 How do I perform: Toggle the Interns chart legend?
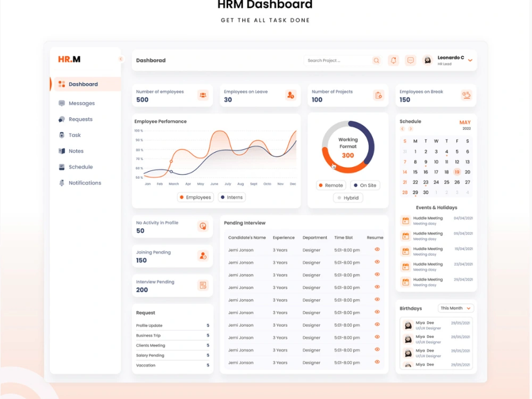[x=232, y=197]
